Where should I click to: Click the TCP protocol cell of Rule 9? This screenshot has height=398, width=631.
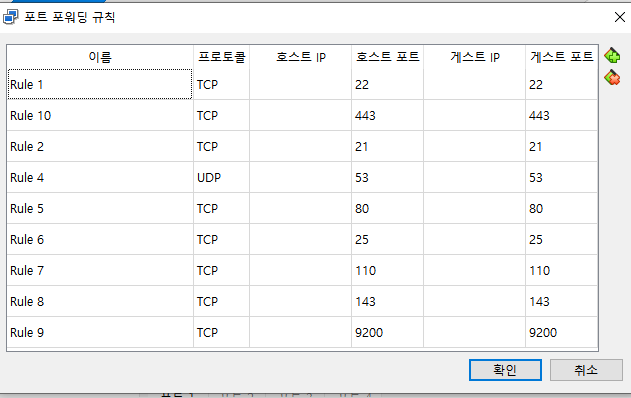221,332
